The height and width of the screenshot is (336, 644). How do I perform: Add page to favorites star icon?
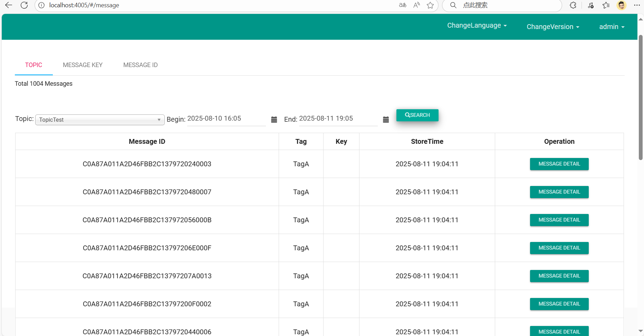430,5
